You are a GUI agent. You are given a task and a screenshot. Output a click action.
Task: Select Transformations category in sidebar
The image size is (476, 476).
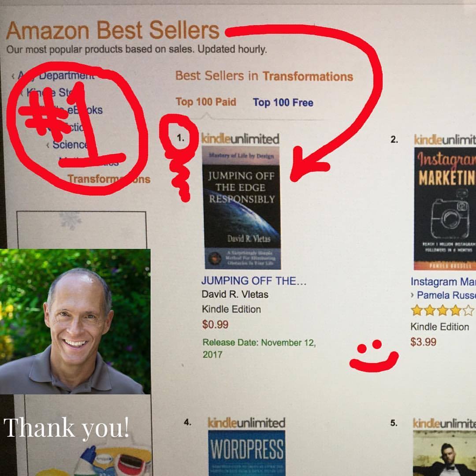coord(109,179)
